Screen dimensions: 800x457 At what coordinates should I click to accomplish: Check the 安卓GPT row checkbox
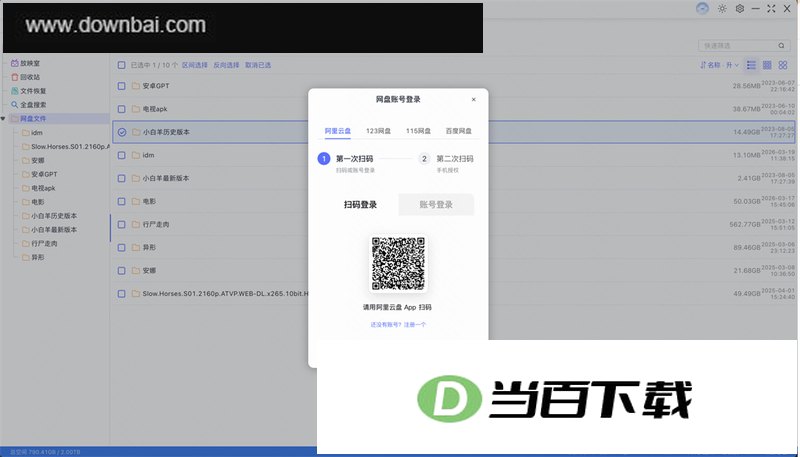[x=121, y=86]
